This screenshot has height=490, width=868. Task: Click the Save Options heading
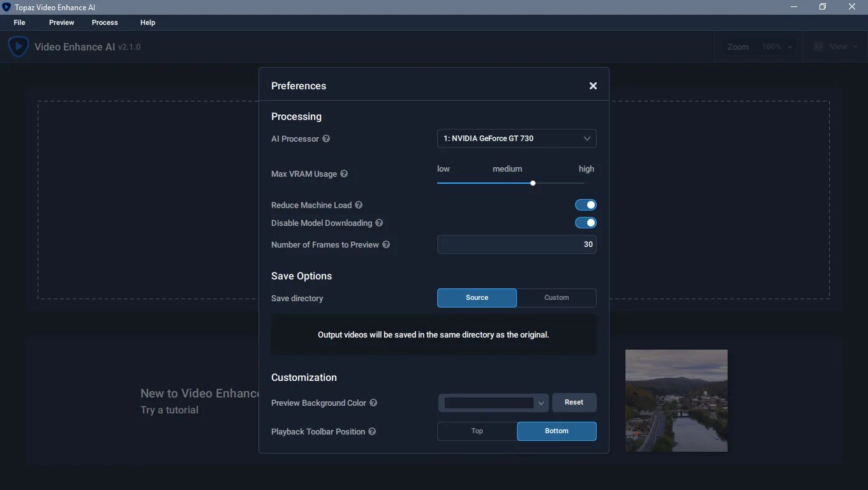[301, 276]
